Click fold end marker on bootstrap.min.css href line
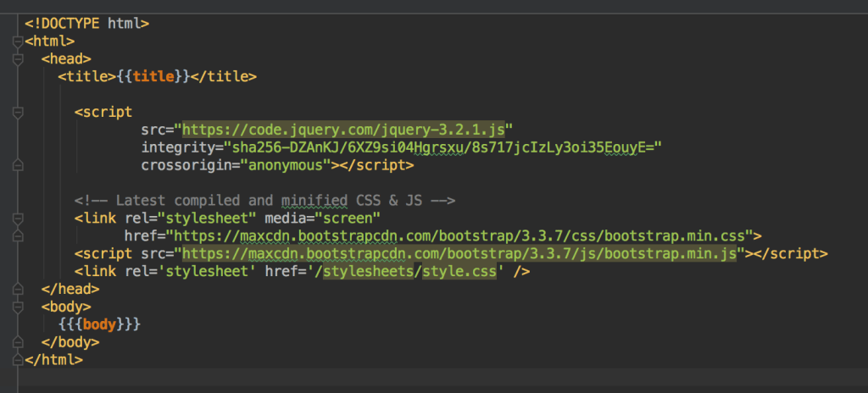The height and width of the screenshot is (393, 868). (x=18, y=235)
